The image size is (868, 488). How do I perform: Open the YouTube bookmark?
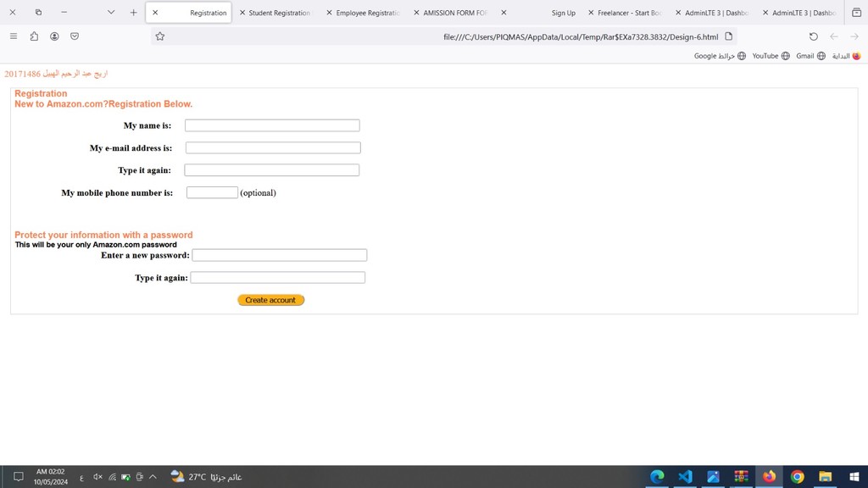(x=771, y=56)
